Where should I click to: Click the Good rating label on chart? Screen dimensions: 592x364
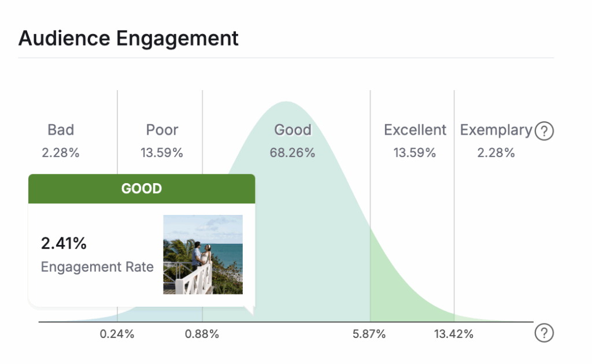293,130
